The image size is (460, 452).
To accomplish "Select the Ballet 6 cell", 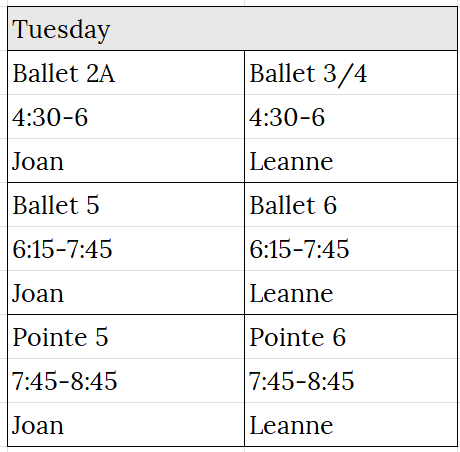I will [x=351, y=205].
